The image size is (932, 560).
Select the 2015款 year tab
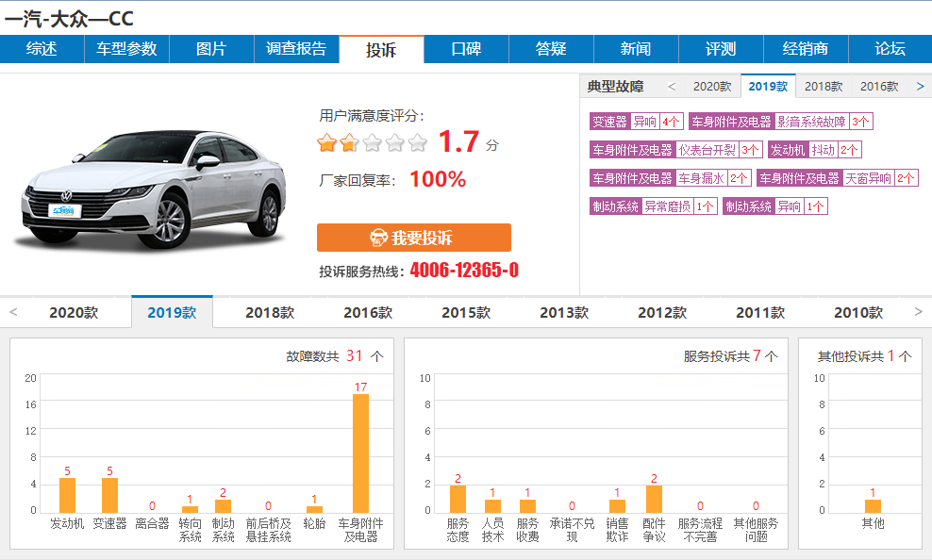pos(466,312)
